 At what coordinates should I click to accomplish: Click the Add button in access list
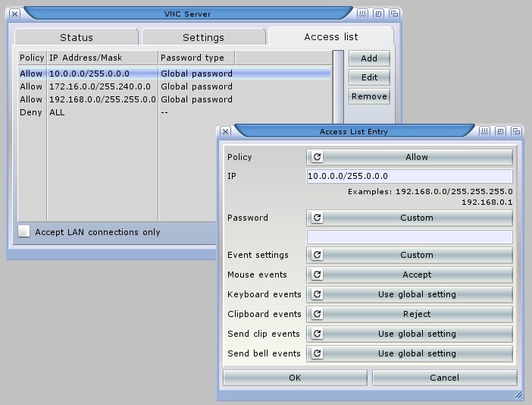pyautogui.click(x=369, y=58)
